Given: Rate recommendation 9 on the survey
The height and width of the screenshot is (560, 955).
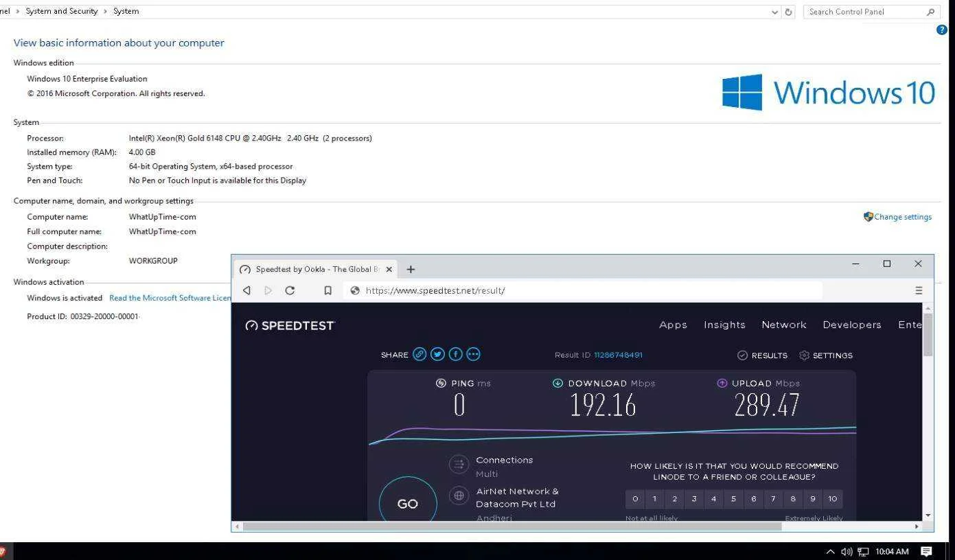Looking at the screenshot, I should tap(813, 499).
